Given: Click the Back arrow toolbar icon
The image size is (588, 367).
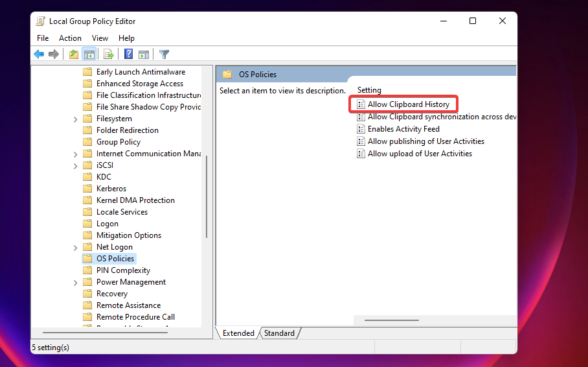Looking at the screenshot, I should pos(39,54).
